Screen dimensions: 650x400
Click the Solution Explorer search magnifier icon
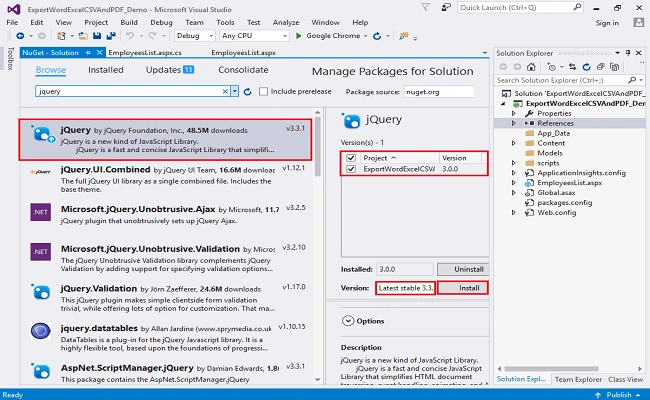pyautogui.click(x=632, y=80)
